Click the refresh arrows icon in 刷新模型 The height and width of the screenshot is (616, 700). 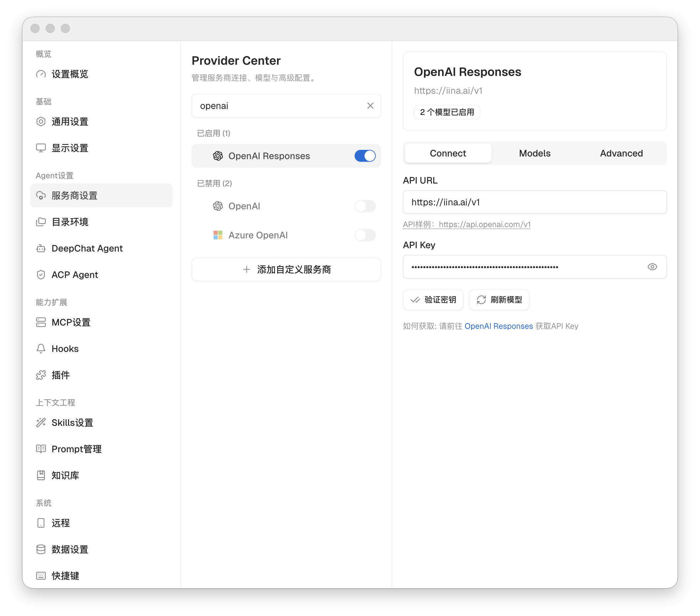481,300
